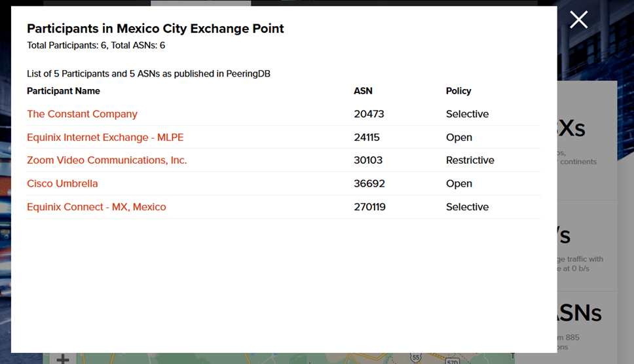Click the Participant Name column header
Screen dimensions: 634x364
coord(64,91)
